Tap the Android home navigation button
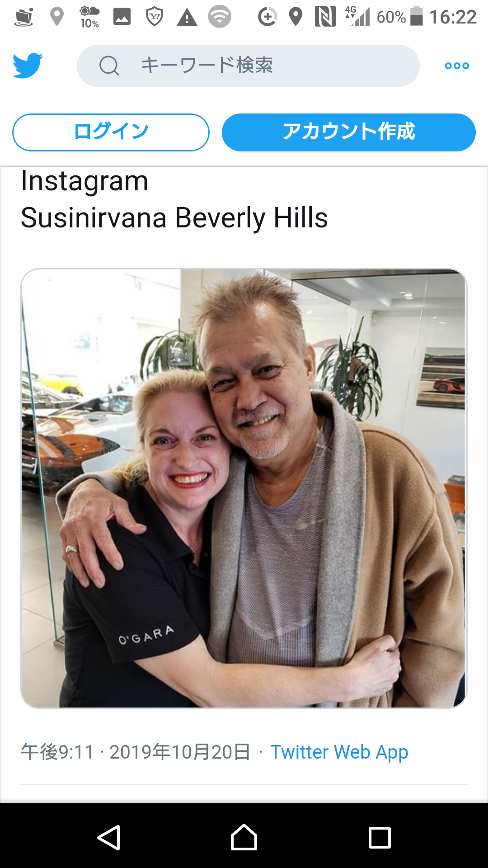488x868 pixels. (244, 837)
